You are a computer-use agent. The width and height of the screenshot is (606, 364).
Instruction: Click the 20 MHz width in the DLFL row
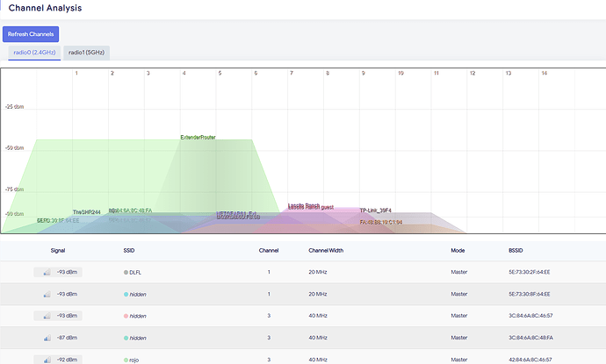click(x=318, y=272)
